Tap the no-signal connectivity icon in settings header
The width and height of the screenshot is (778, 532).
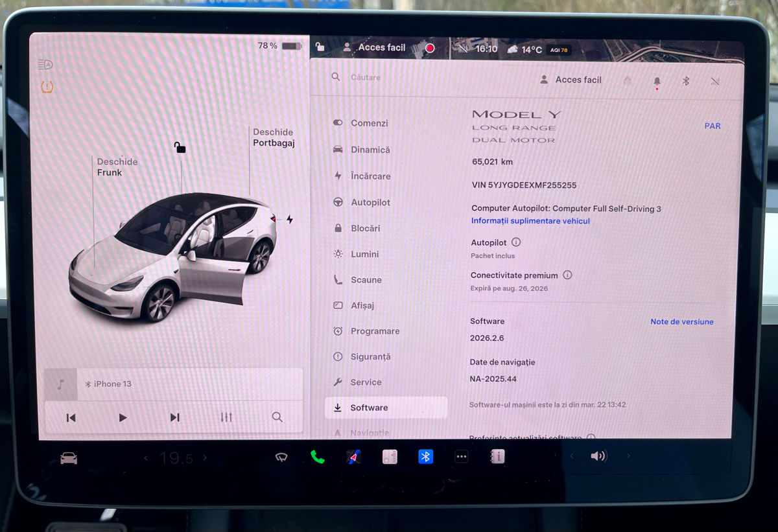coord(715,82)
